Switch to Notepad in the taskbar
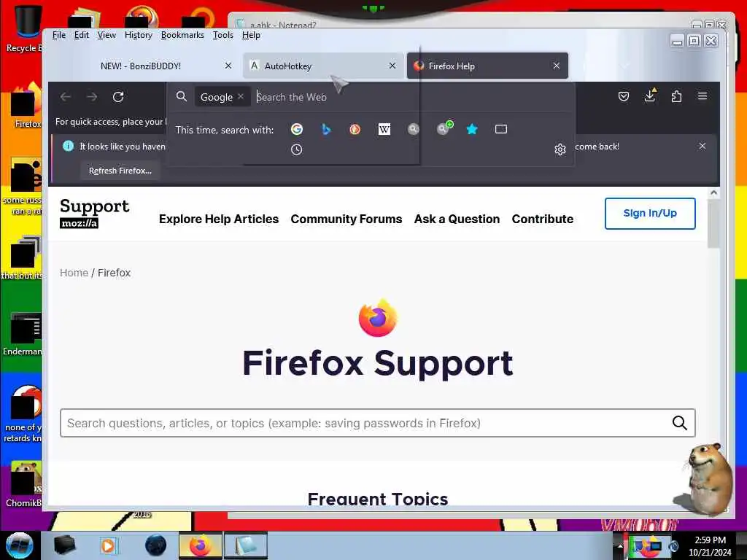Screen dimensions: 747x560 [246, 545]
